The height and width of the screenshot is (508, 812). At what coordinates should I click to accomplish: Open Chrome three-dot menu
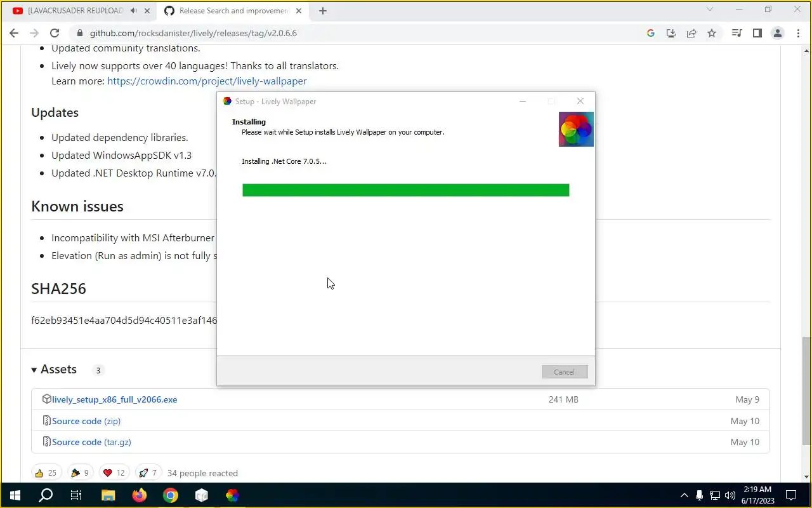(797, 33)
